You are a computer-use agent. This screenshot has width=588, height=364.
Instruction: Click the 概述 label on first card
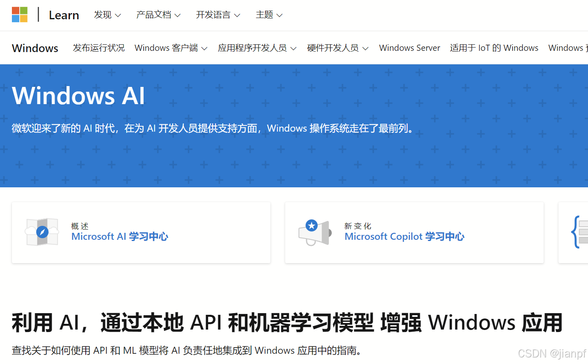pyautogui.click(x=80, y=226)
